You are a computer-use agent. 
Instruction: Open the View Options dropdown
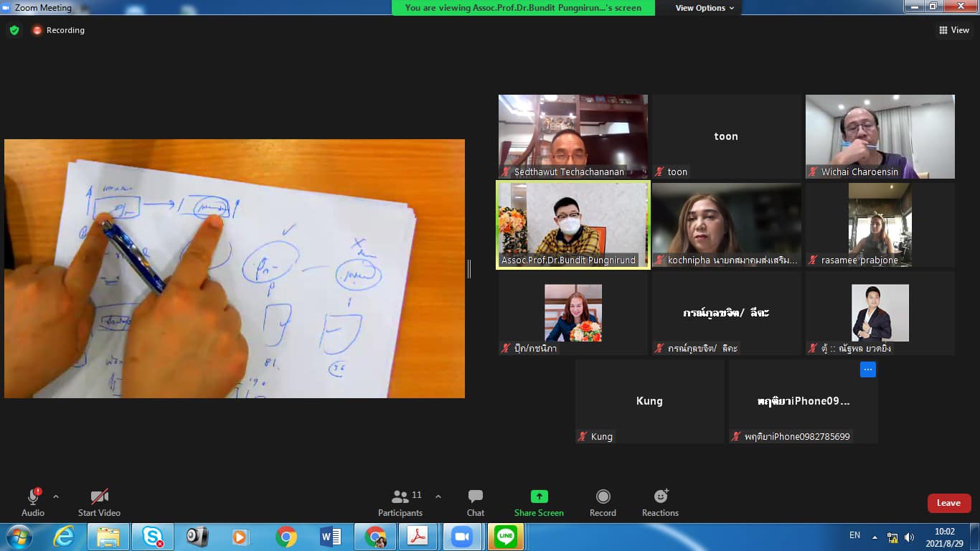(705, 8)
